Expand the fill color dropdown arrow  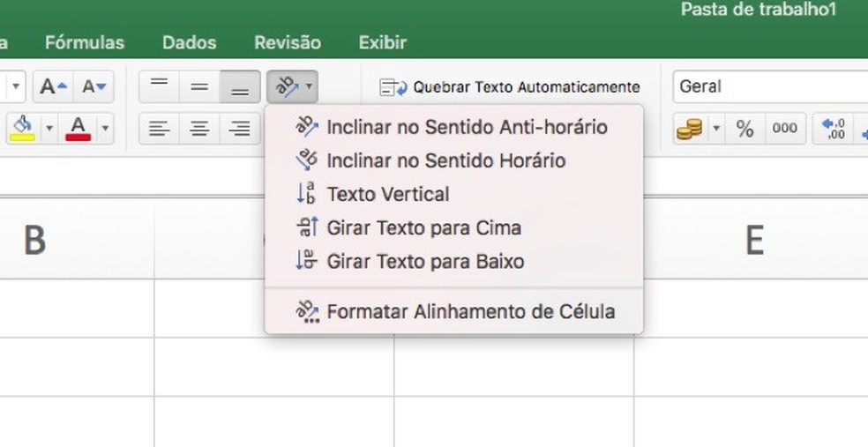(49, 130)
